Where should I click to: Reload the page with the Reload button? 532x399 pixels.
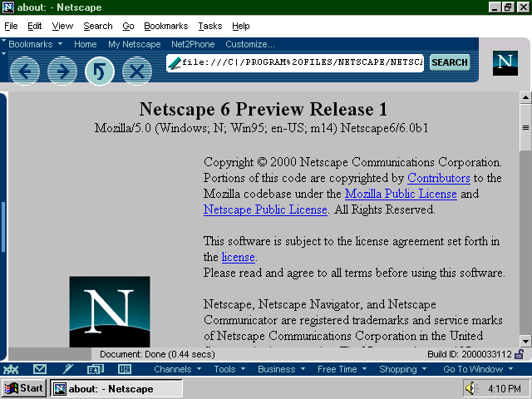pyautogui.click(x=99, y=71)
